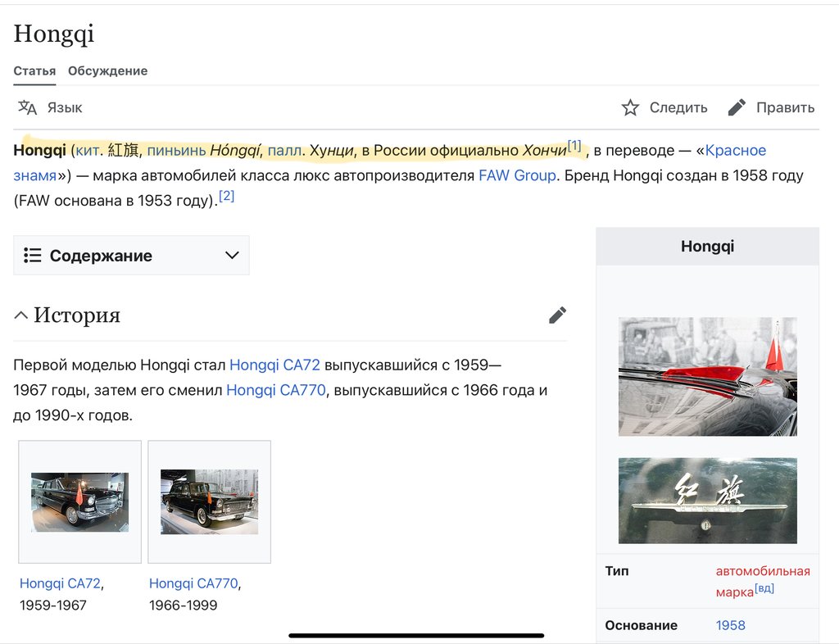Open the пиньинь link

point(176,150)
